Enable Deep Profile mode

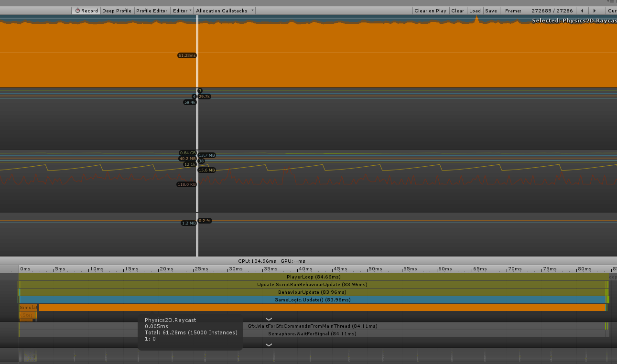point(117,10)
